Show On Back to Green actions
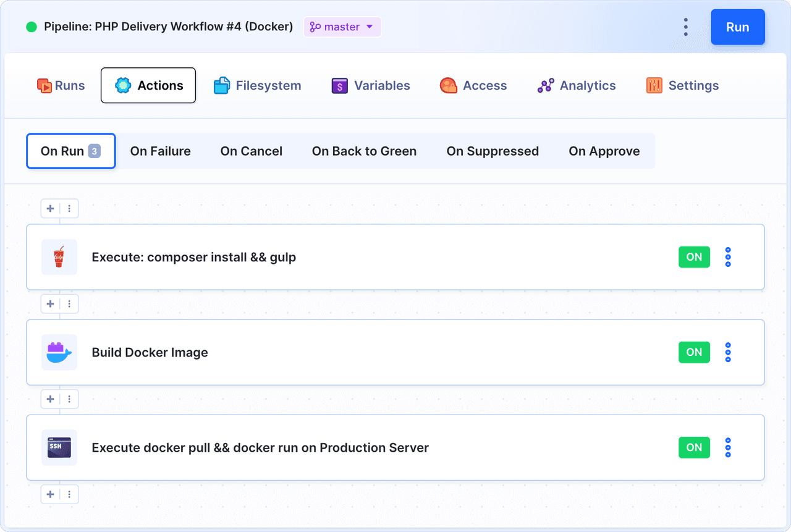791x532 pixels. [365, 151]
